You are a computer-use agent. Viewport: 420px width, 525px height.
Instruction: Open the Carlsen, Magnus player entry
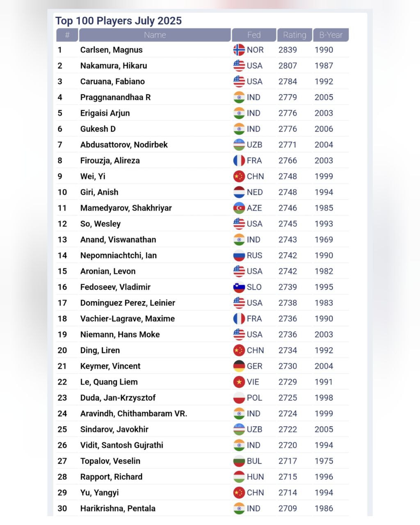coord(112,50)
